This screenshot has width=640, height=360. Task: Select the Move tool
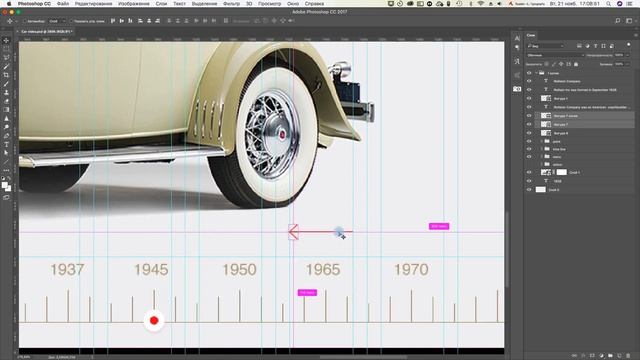(6, 40)
